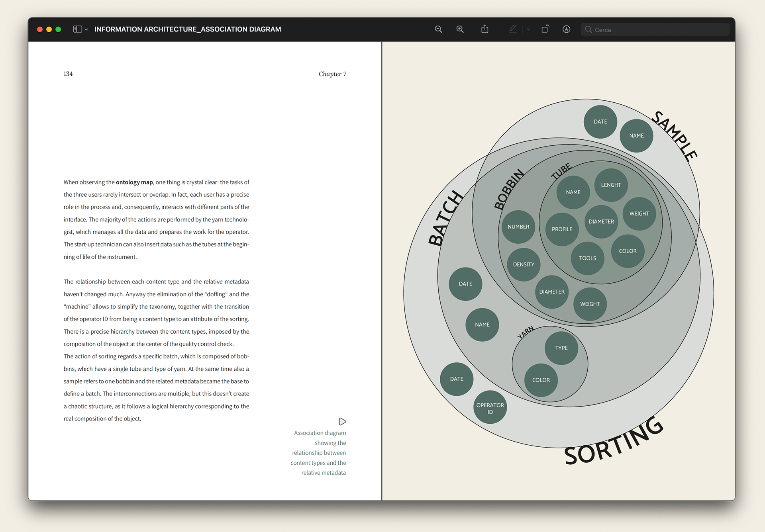The height and width of the screenshot is (532, 765).
Task: Click into the Cerca search field
Action: 655,29
